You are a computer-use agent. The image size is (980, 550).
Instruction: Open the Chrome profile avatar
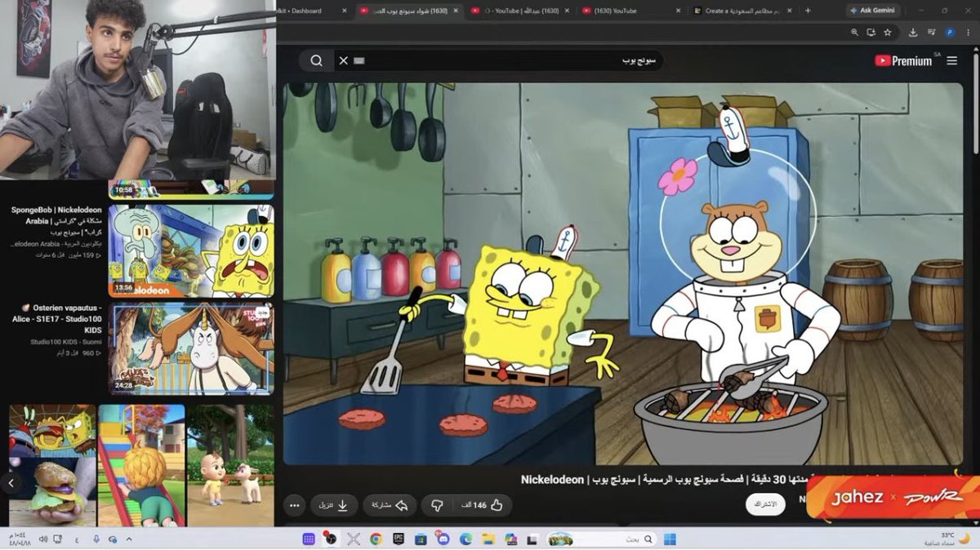(950, 33)
